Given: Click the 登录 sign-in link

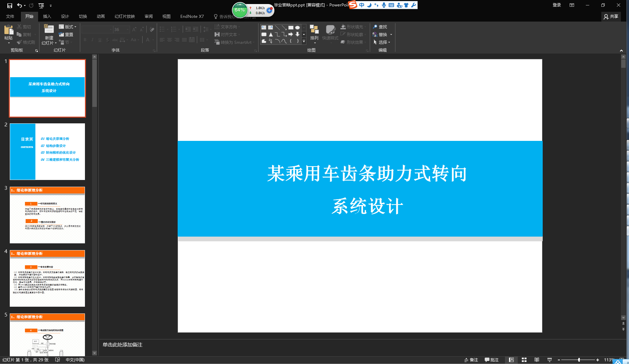Looking at the screenshot, I should coord(557,5).
